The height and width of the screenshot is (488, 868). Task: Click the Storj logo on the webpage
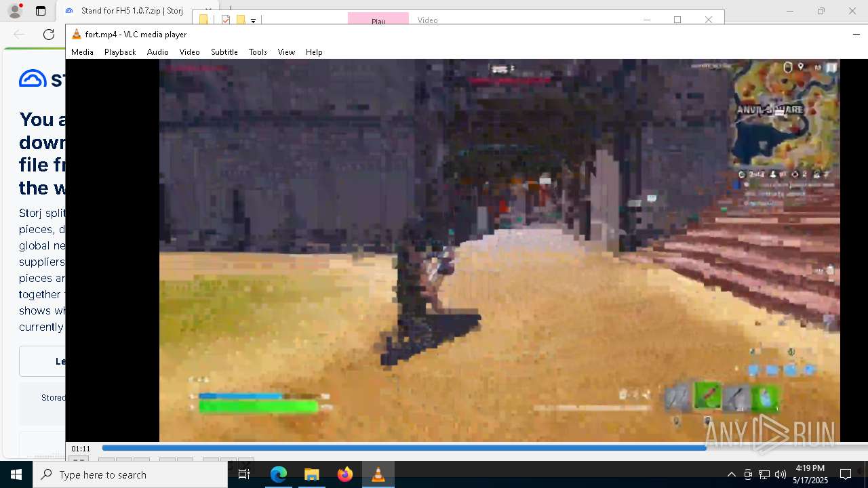coord(42,79)
